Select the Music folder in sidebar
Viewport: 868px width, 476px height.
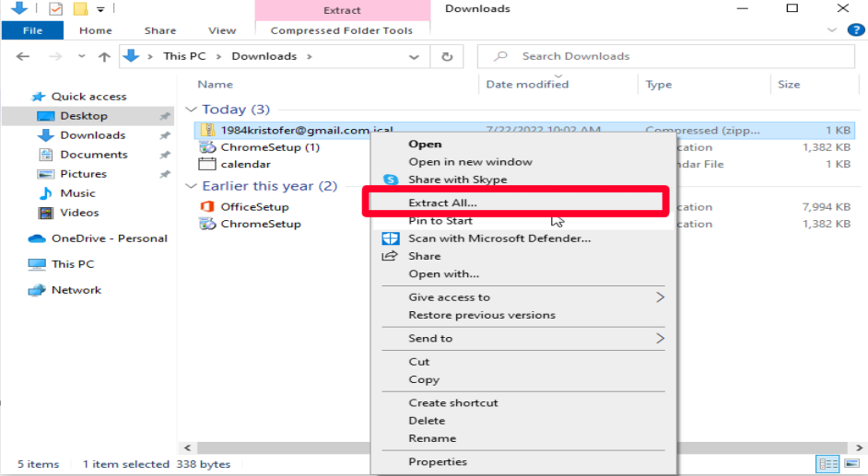pyautogui.click(x=77, y=193)
